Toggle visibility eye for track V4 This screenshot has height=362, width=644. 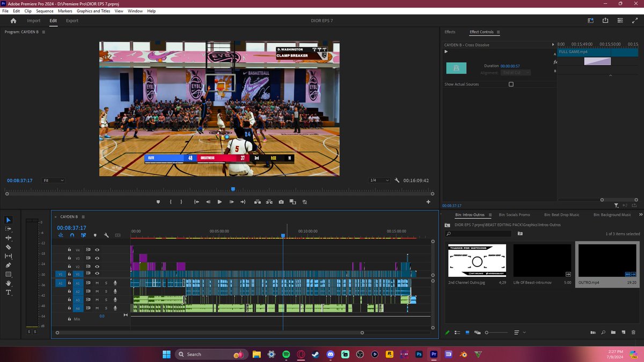tap(97, 250)
